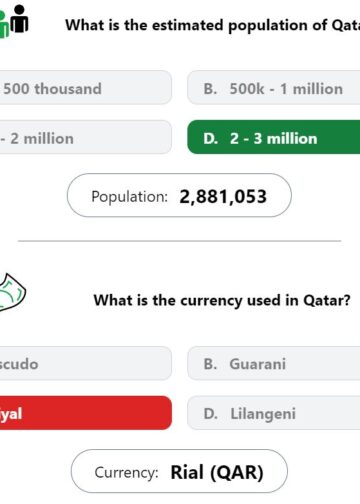Click the currency used in Qatar question
The height and width of the screenshot is (504, 360).
222,301
